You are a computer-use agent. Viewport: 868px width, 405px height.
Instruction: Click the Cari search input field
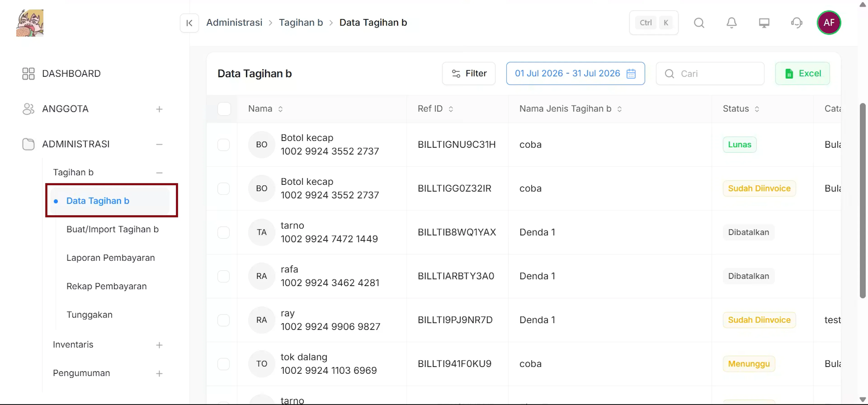[710, 73]
